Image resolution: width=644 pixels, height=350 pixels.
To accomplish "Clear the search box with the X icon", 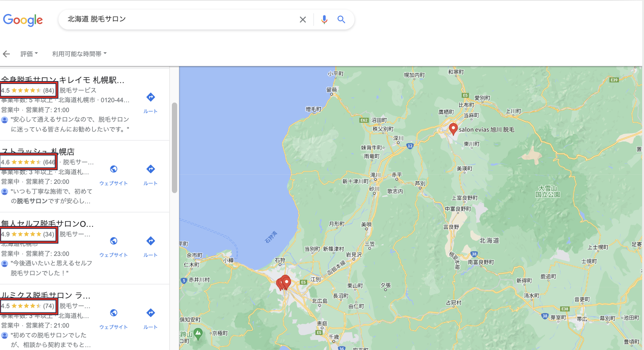I will coord(303,19).
